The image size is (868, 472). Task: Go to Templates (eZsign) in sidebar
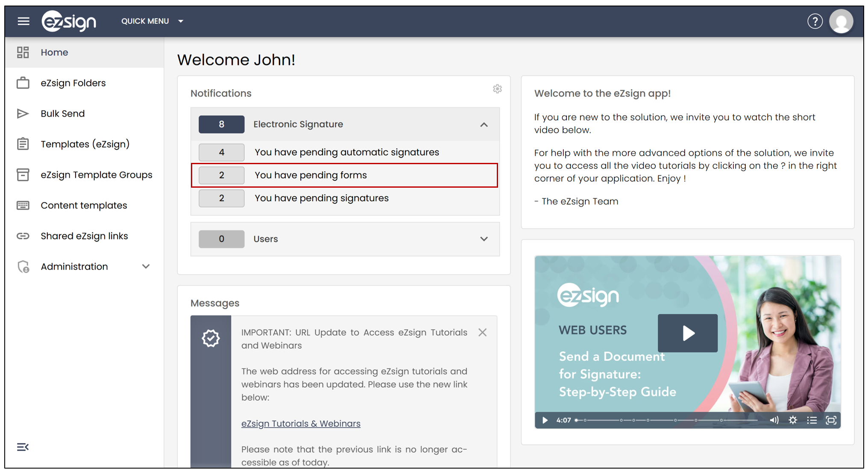[x=85, y=144]
